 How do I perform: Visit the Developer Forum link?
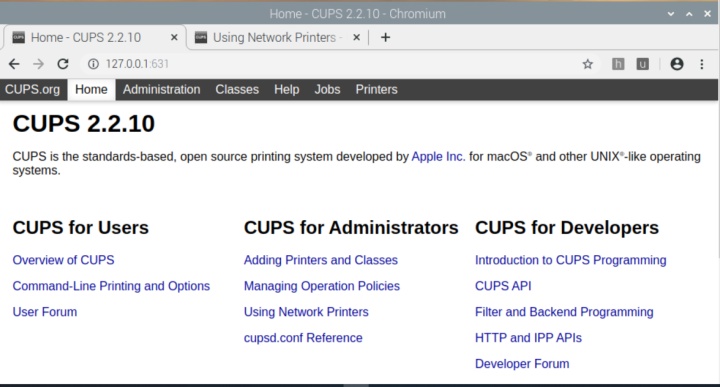[522, 364]
